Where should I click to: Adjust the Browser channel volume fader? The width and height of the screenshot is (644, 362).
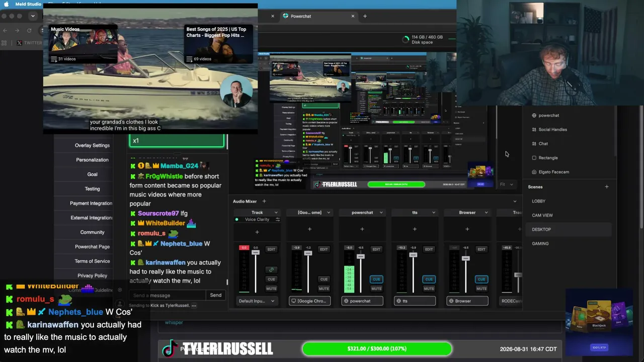click(x=466, y=258)
